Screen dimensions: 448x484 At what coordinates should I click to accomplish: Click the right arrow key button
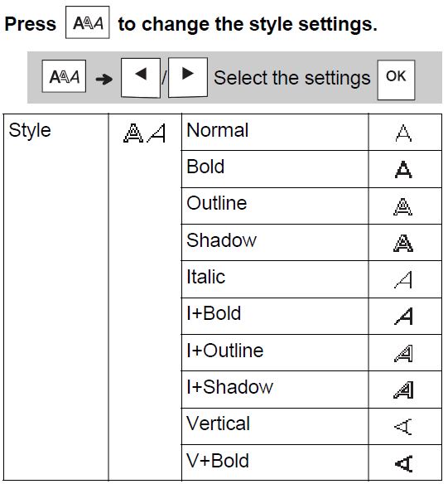pos(188,78)
